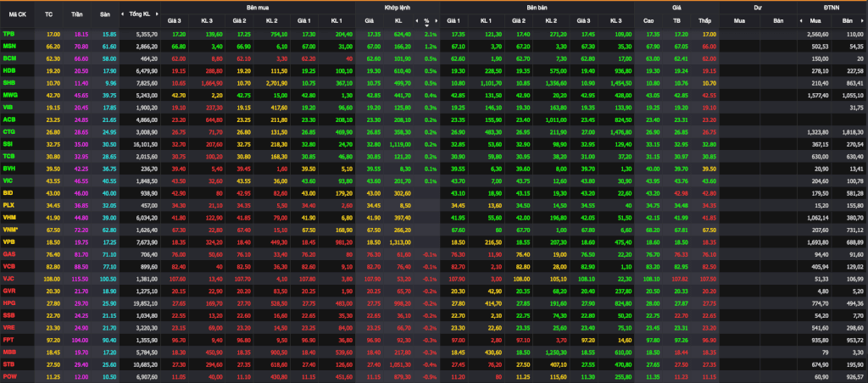This screenshot has height=383, width=868.
Task: Open BVH stock ticker
Action: 8,168
